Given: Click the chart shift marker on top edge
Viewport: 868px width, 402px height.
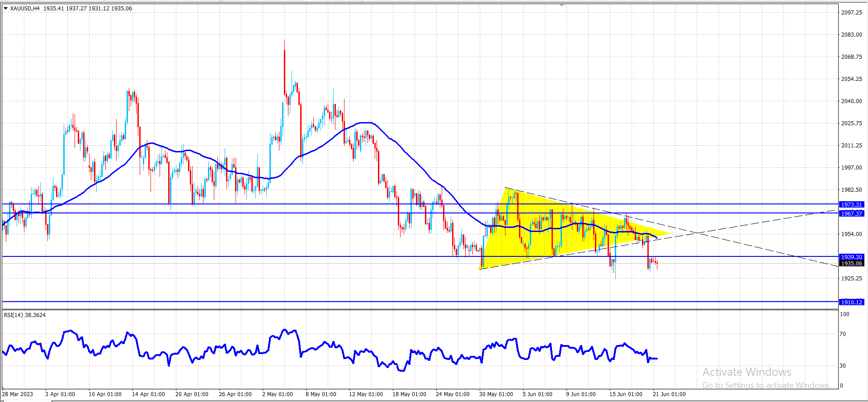Looking at the screenshot, I should (561, 5).
